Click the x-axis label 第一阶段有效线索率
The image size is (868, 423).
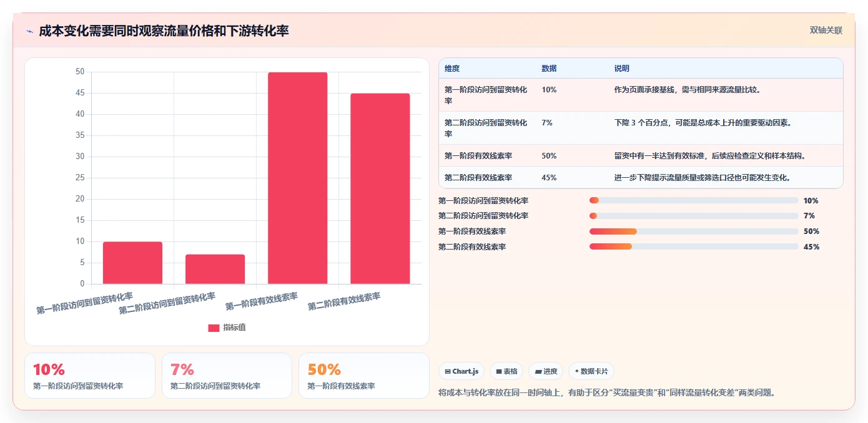262,302
